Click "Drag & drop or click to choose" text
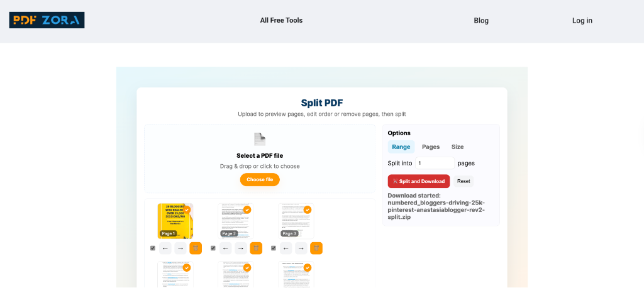Screen dimensions: 644x295 pos(260,167)
